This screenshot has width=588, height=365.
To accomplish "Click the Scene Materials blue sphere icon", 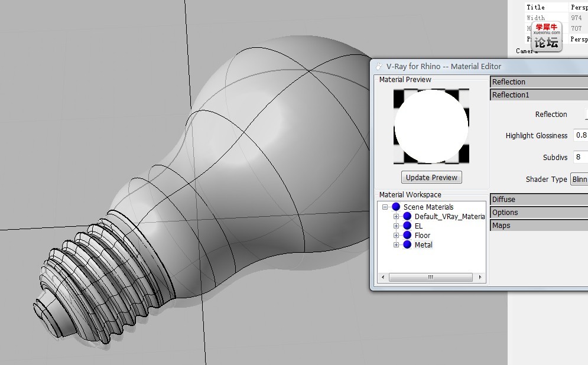I will pos(396,207).
